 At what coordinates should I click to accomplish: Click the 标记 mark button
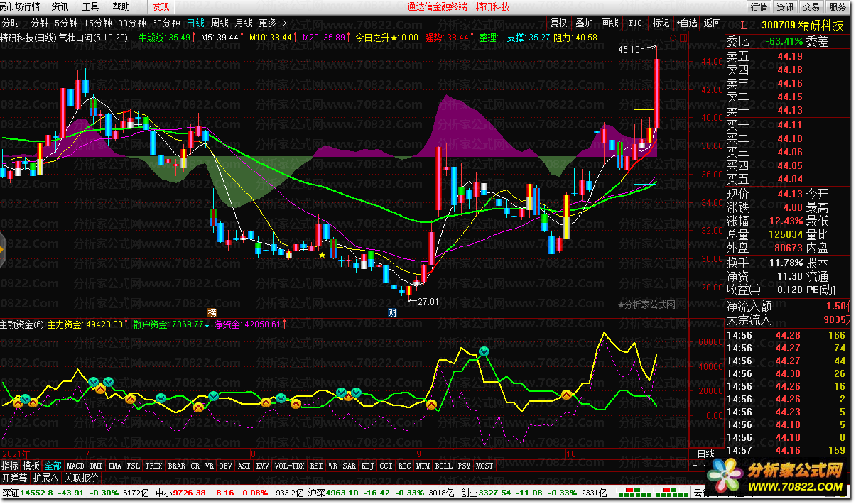[661, 23]
